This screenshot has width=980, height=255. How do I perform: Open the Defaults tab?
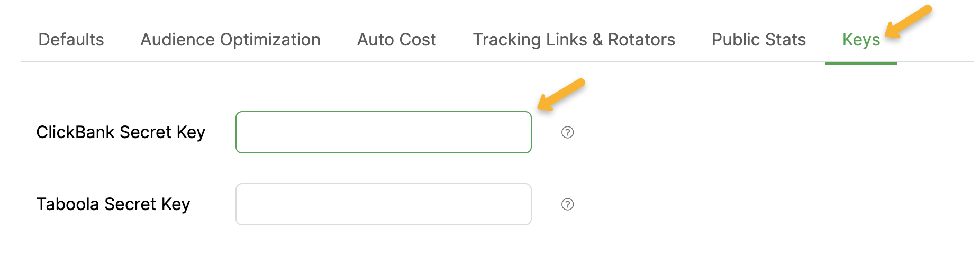click(71, 40)
